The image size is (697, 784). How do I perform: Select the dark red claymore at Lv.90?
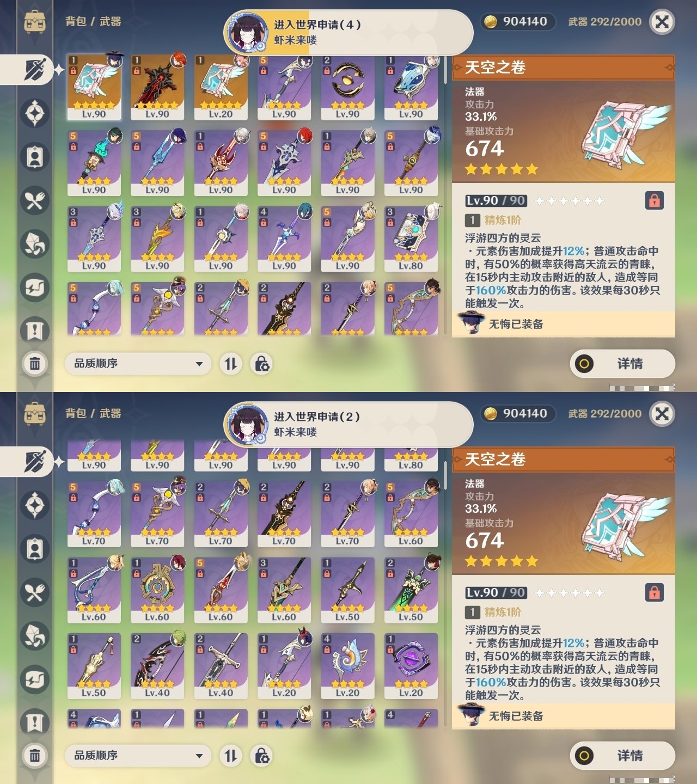tap(157, 87)
